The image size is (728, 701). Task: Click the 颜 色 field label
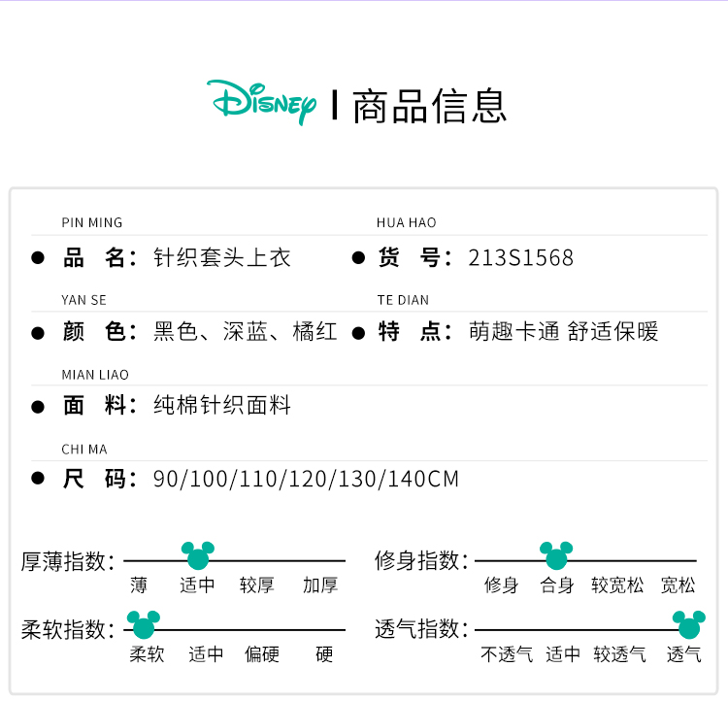coord(100,332)
